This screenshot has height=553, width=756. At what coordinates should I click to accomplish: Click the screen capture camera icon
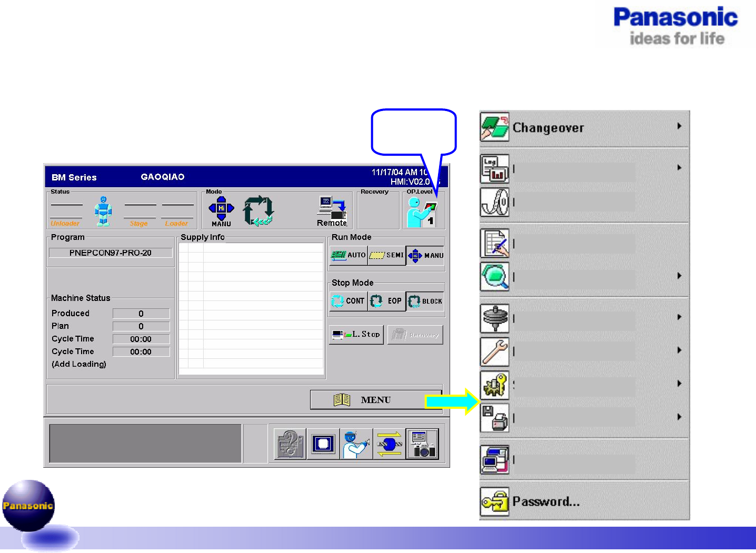coord(422,444)
